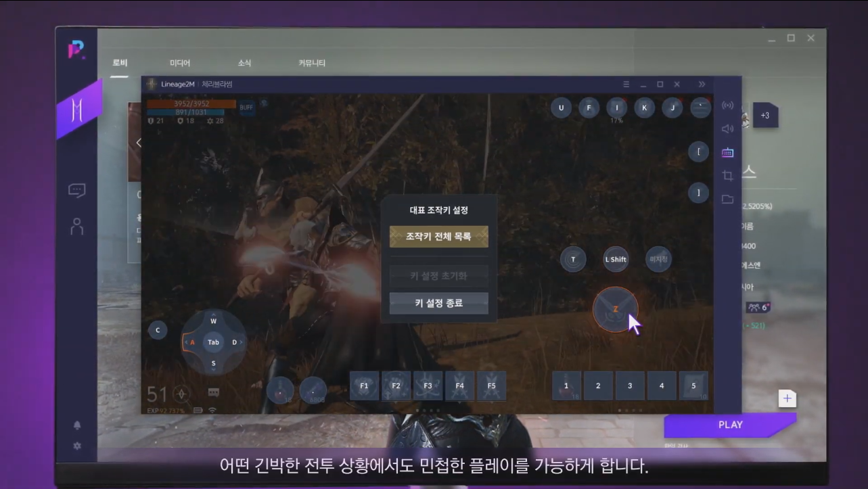Click the T key mapping button
The height and width of the screenshot is (489, 868).
pyautogui.click(x=574, y=259)
